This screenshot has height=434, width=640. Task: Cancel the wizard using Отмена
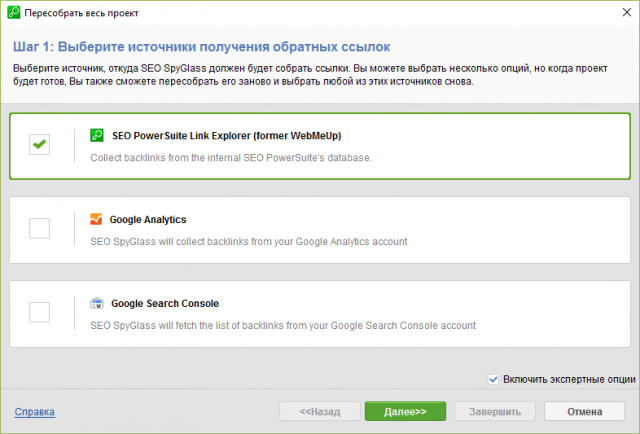click(x=584, y=411)
